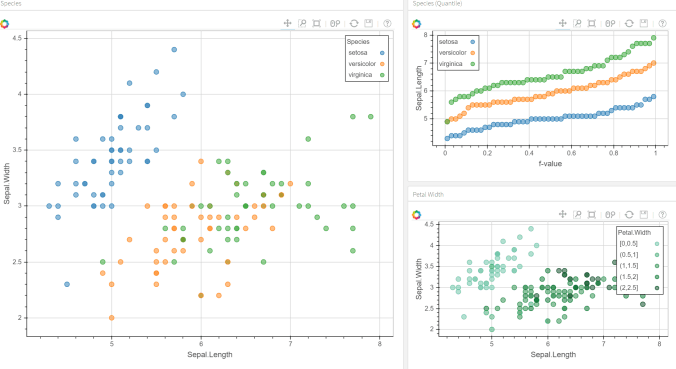Save the Species scatter plot image
Image resolution: width=676 pixels, height=369 pixels.
pyautogui.click(x=369, y=23)
